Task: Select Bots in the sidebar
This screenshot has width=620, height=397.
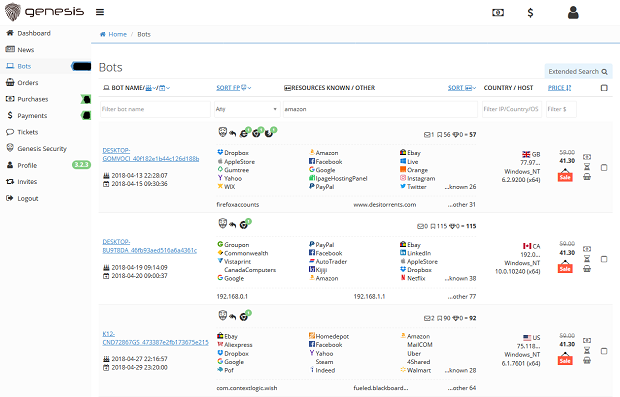Action: coord(24,66)
